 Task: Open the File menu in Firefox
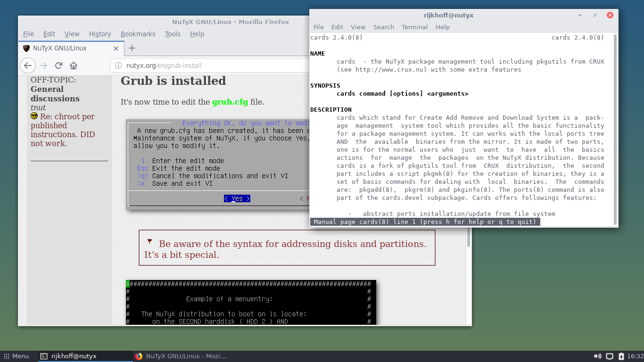[28, 34]
